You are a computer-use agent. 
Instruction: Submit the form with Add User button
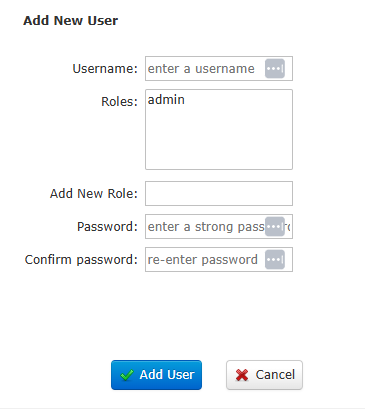pyautogui.click(x=156, y=375)
